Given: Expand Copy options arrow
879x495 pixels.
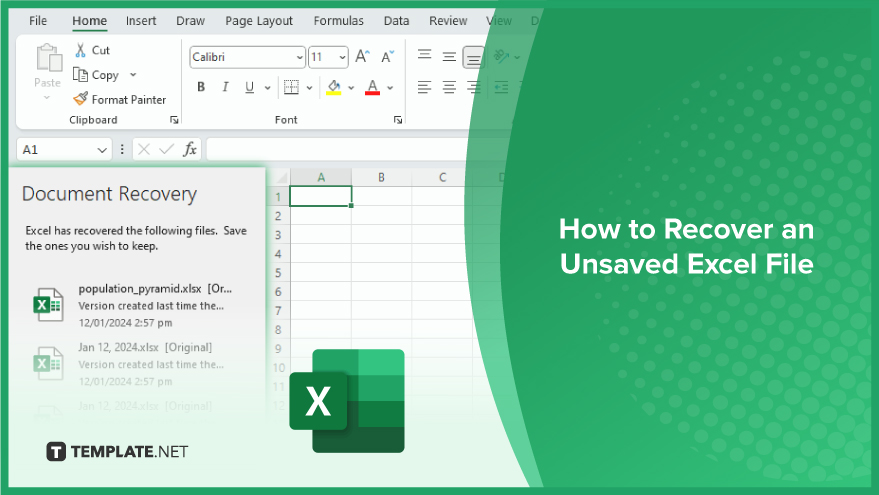Looking at the screenshot, I should click(x=133, y=75).
